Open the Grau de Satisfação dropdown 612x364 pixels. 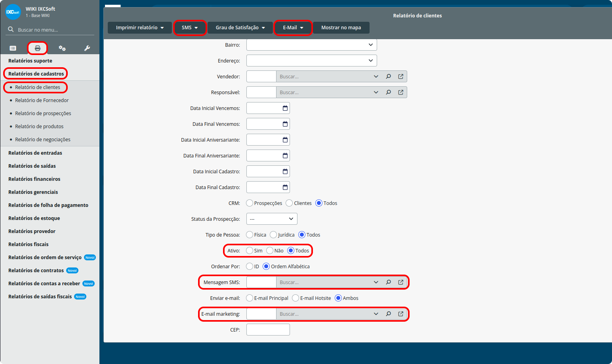coord(240,28)
